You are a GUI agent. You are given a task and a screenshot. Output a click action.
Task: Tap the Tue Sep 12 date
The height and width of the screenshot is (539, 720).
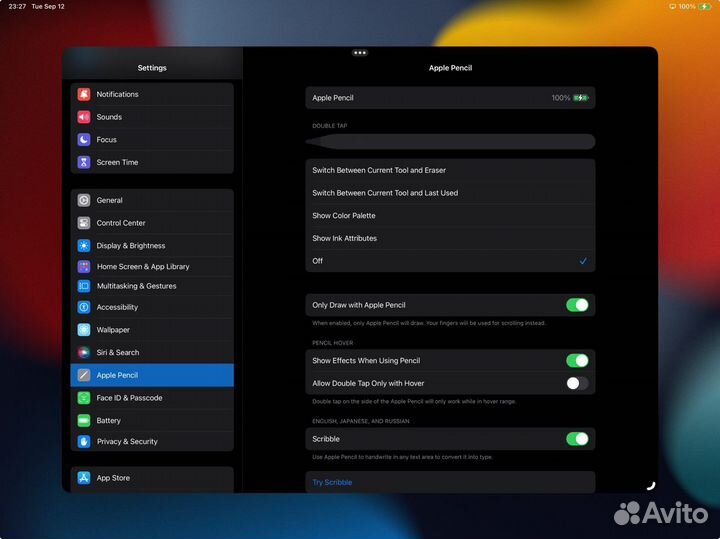(x=48, y=6)
